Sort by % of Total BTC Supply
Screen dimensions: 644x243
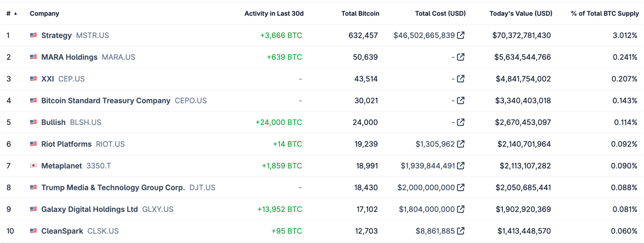(605, 13)
